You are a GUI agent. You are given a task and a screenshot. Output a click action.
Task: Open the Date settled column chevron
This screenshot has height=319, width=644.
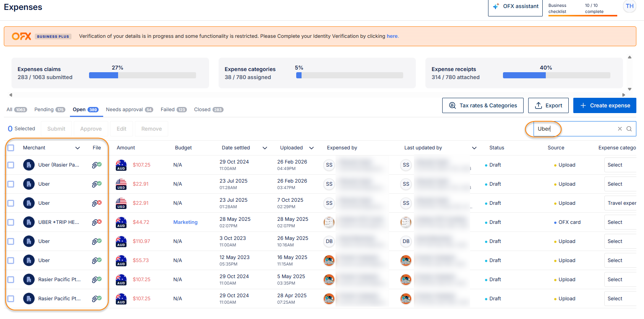[265, 148]
